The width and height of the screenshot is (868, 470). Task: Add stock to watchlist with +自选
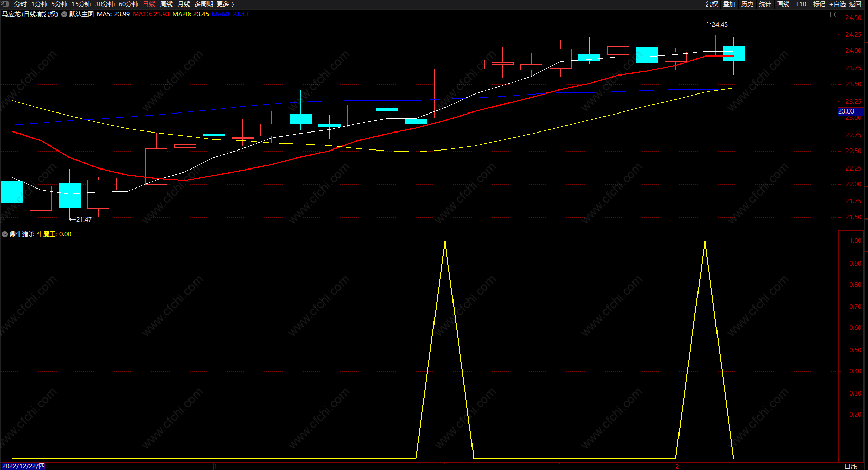(x=837, y=4)
